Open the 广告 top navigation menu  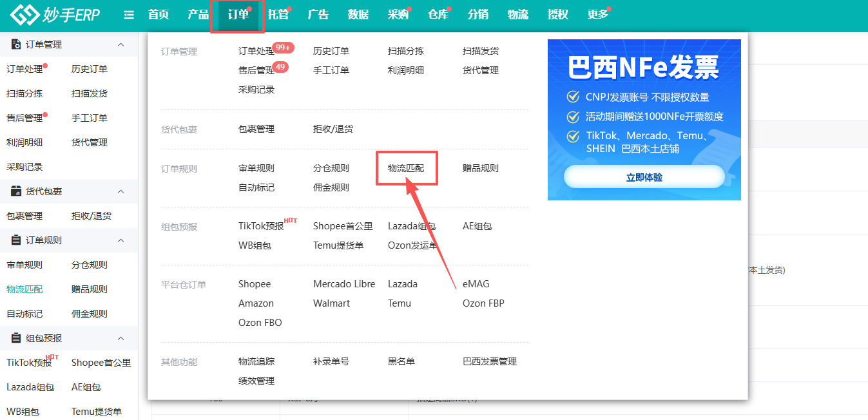pyautogui.click(x=318, y=14)
